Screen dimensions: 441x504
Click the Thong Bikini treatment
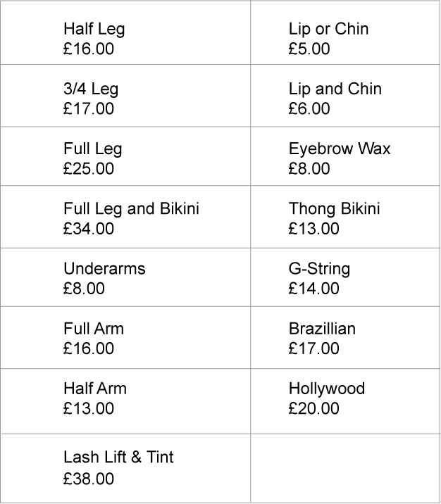coord(334,209)
